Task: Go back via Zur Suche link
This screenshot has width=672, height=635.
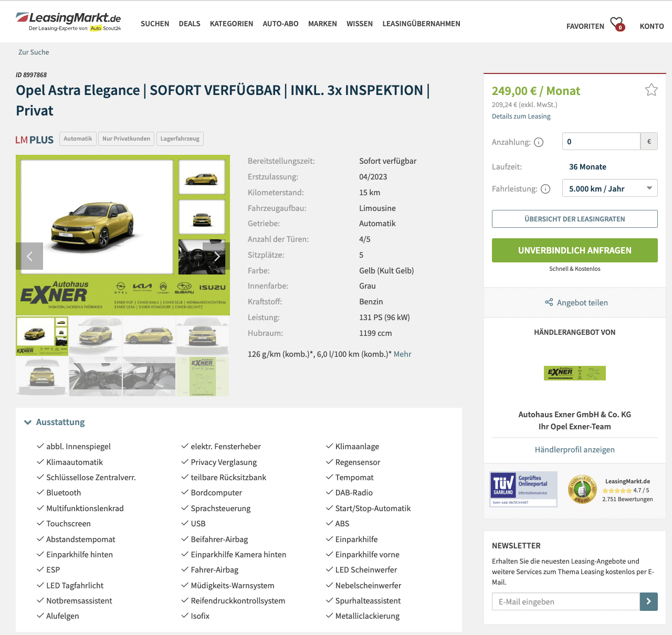Action: [x=34, y=52]
